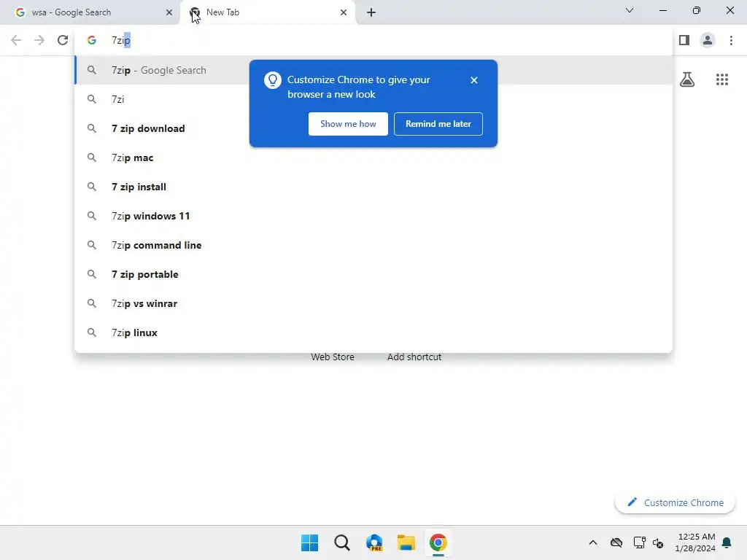This screenshot has width=747, height=560.
Task: Restore down the Chrome window
Action: point(697,10)
